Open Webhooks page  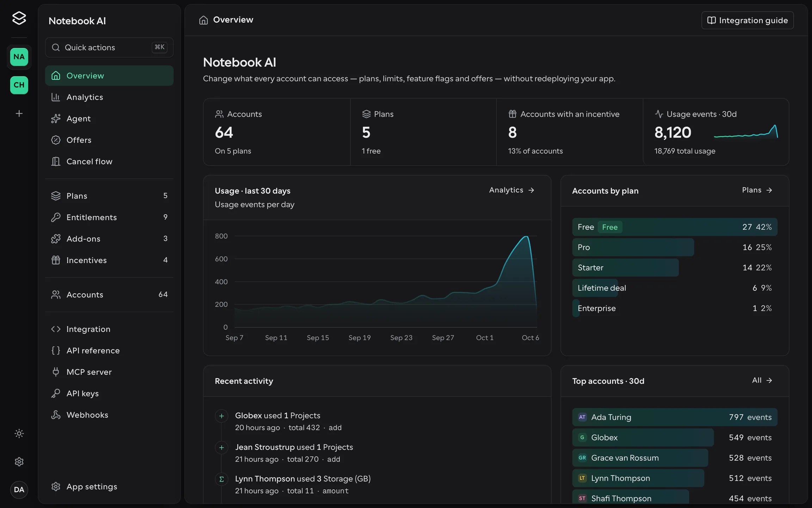[x=109, y=415]
